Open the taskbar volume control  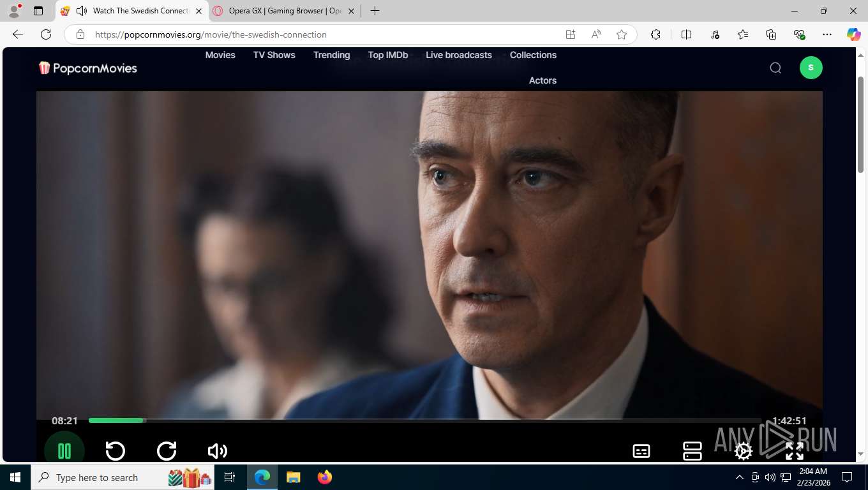point(770,477)
